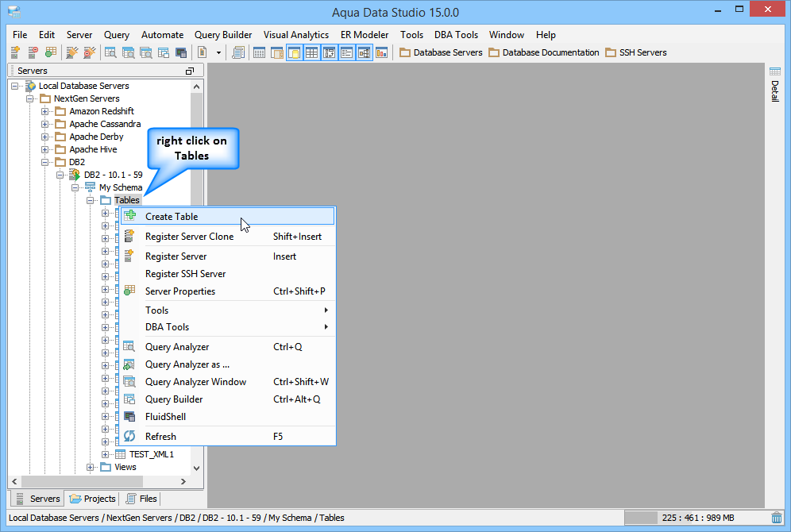Click the TEST_XML1 table icon in tree
The width and height of the screenshot is (791, 532).
tap(120, 454)
